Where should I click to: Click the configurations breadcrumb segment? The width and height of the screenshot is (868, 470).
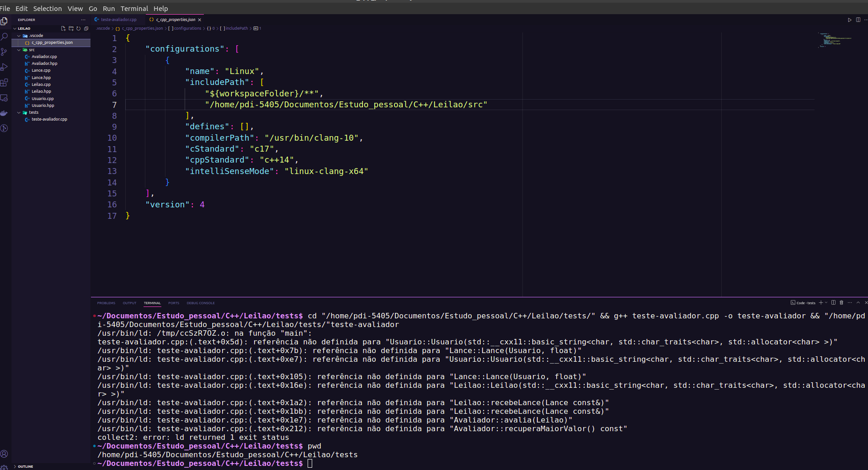[x=187, y=28]
